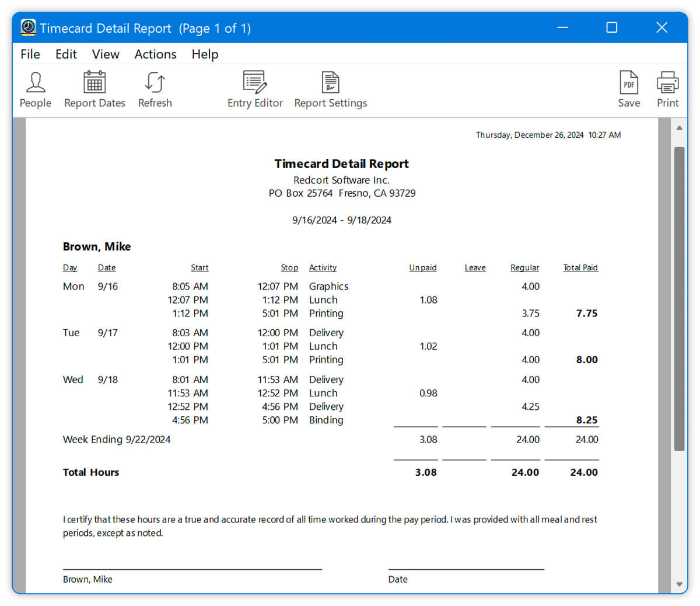Image resolution: width=700 pixels, height=606 pixels.
Task: Sort report by the Start column
Action: tap(199, 267)
